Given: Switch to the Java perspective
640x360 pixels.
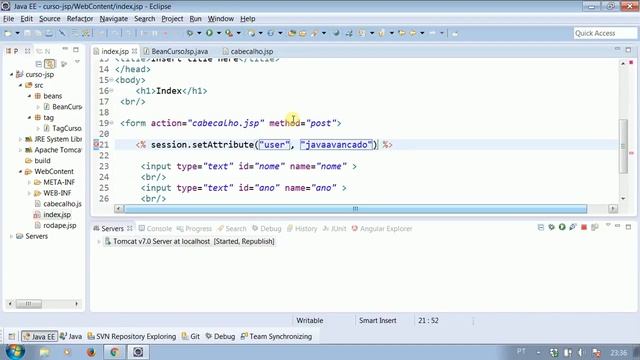Looking at the screenshot, I should tap(71, 336).
